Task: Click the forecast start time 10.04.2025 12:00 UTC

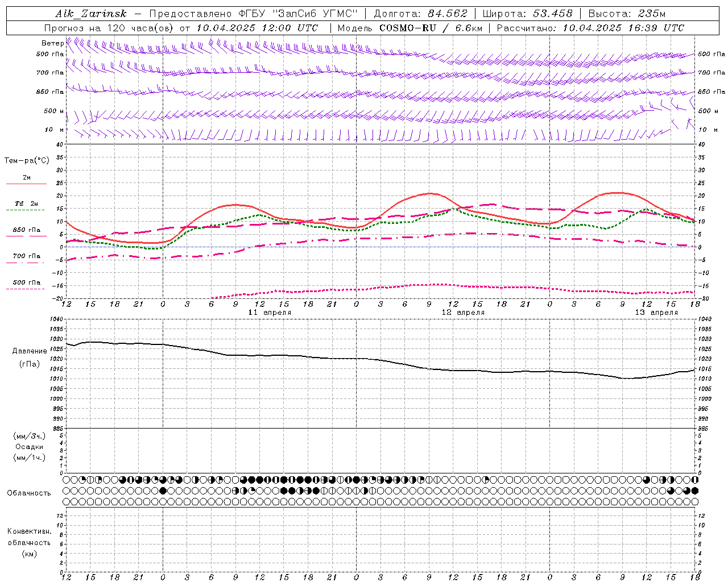Action: point(257,28)
